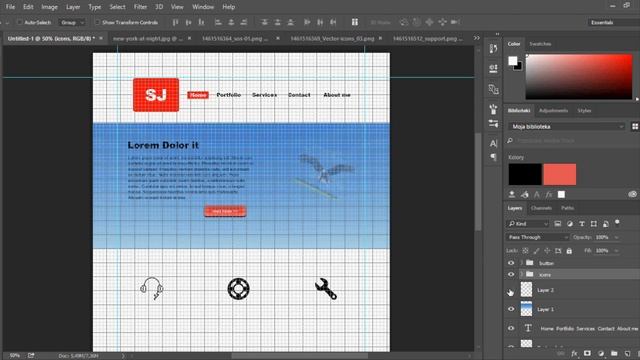Click lock transparent pixels icon
The image size is (640, 360).
click(x=525, y=251)
